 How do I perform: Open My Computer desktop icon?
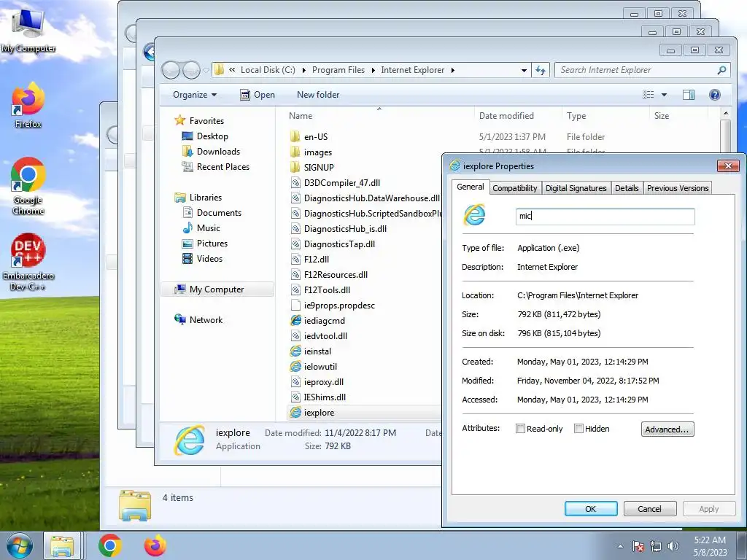tap(28, 31)
